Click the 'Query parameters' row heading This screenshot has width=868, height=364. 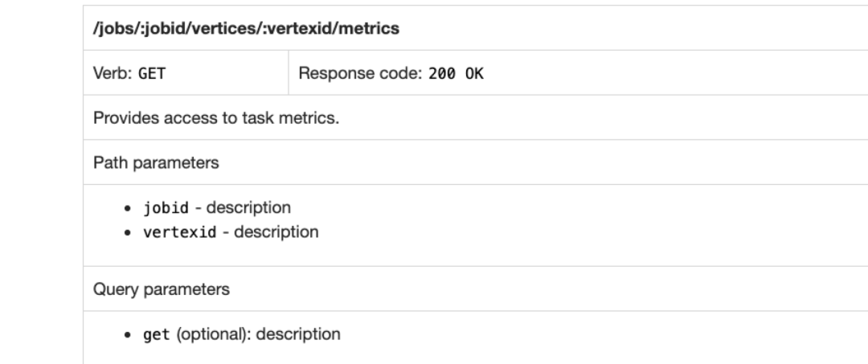pyautogui.click(x=161, y=289)
